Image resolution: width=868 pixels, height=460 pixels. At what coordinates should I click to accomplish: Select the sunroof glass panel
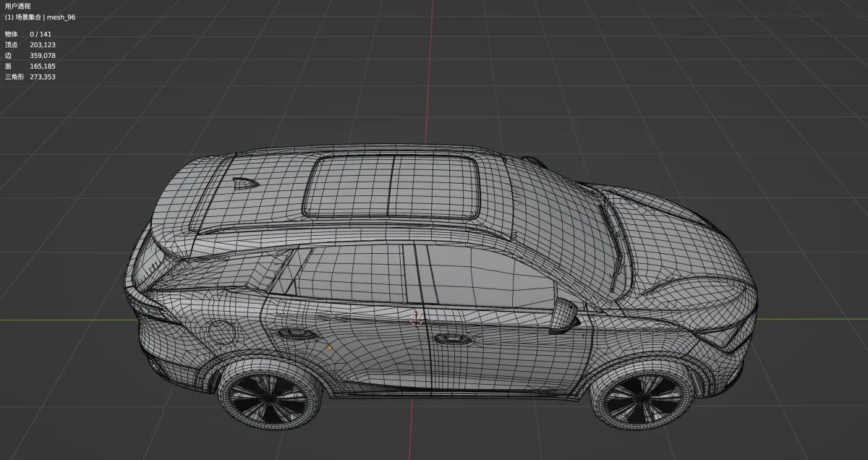click(x=391, y=185)
